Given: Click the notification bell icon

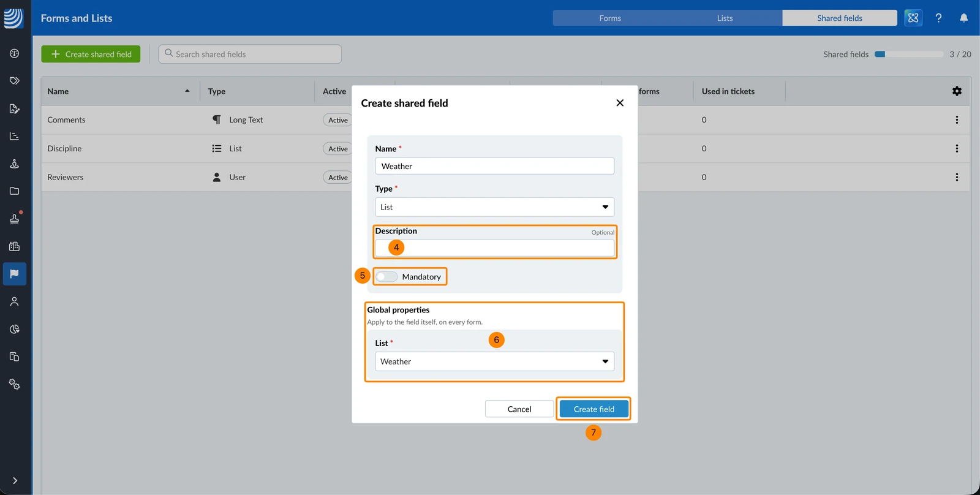Looking at the screenshot, I should [x=963, y=18].
